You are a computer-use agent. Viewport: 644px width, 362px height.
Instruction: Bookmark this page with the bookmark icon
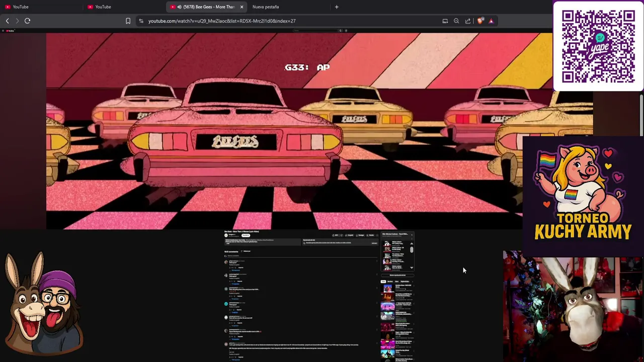pyautogui.click(x=128, y=21)
